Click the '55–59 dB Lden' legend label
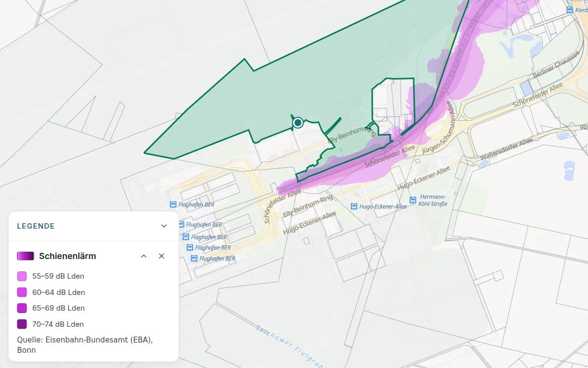The image size is (588, 368). (x=59, y=276)
